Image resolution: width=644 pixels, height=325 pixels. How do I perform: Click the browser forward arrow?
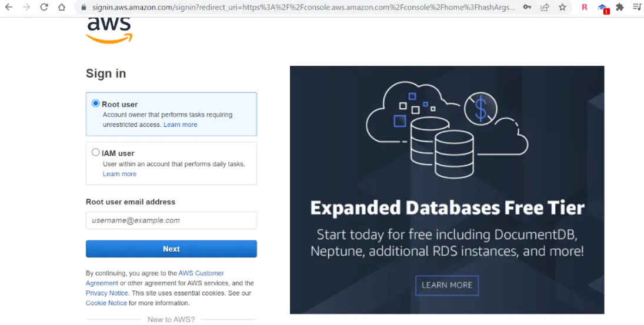[x=26, y=7]
